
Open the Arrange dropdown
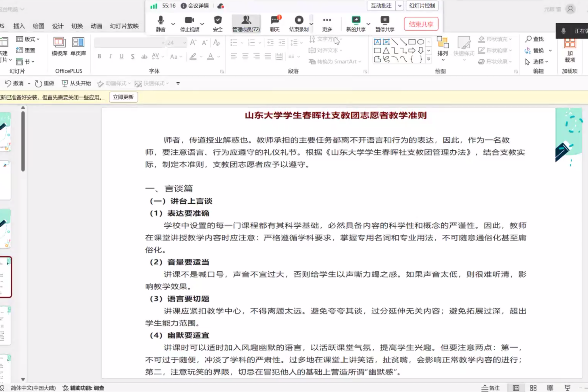(443, 49)
